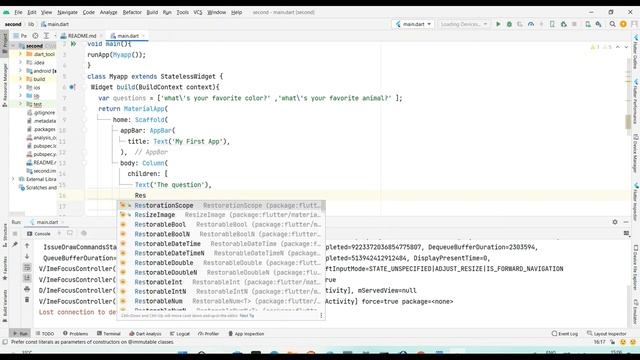Open the Problems tool window button

76,333
